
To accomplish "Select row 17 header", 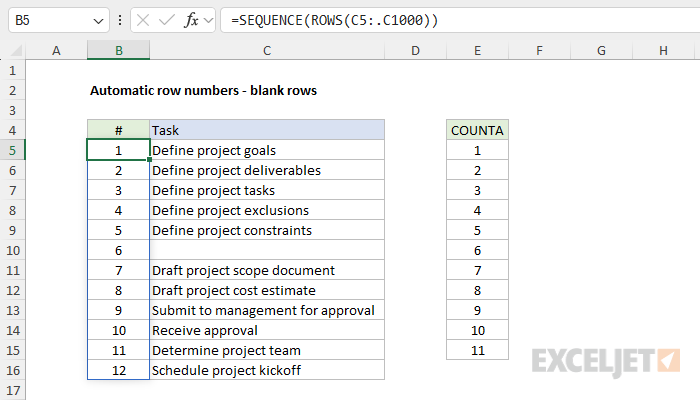I will (12, 390).
